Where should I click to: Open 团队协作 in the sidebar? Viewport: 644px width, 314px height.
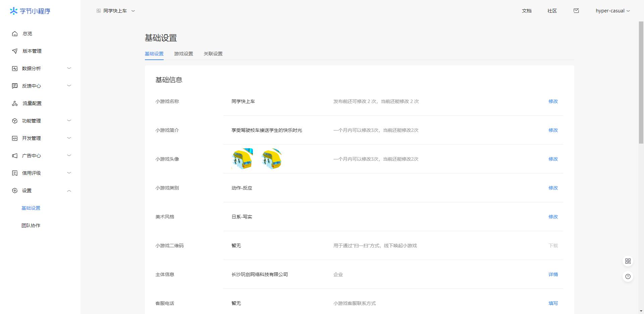(31, 225)
